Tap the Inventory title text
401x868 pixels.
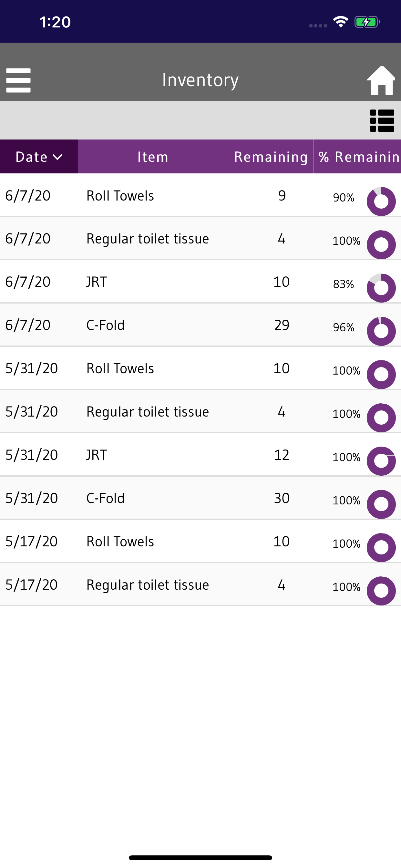[x=200, y=80]
